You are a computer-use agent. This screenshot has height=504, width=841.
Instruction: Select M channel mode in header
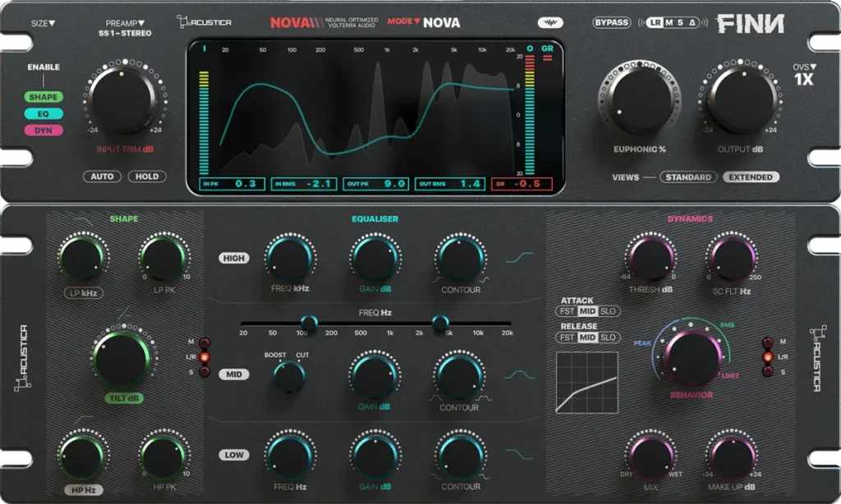click(669, 22)
